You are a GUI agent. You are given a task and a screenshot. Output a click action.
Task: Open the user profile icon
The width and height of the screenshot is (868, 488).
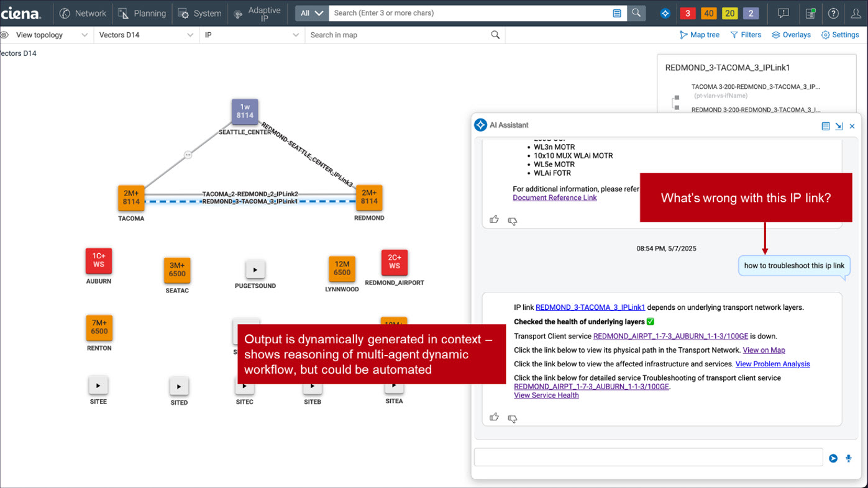pyautogui.click(x=856, y=13)
